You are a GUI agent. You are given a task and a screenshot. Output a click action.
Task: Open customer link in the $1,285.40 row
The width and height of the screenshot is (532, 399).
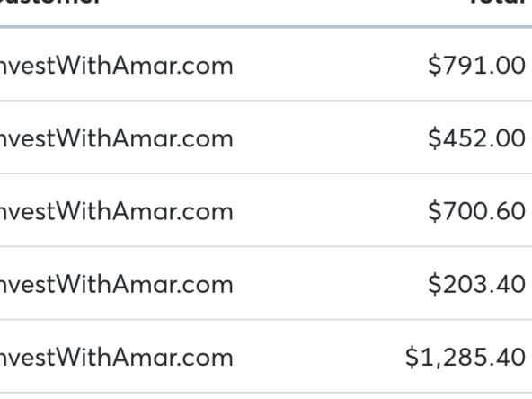[117, 358]
